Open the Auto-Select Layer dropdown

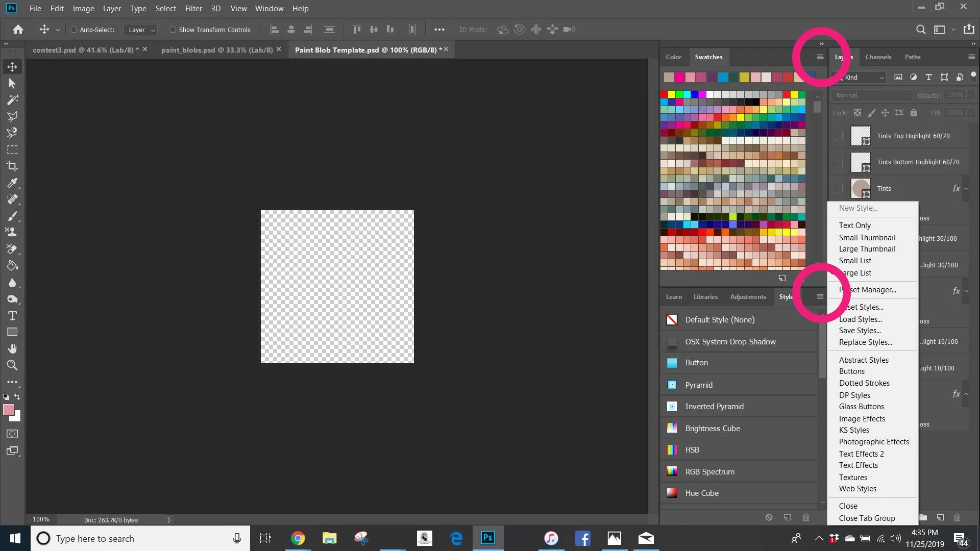coord(140,30)
